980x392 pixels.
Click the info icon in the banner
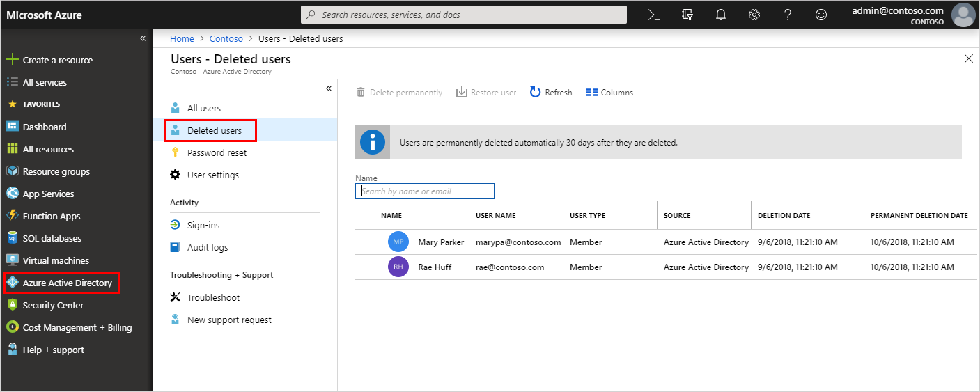click(373, 142)
